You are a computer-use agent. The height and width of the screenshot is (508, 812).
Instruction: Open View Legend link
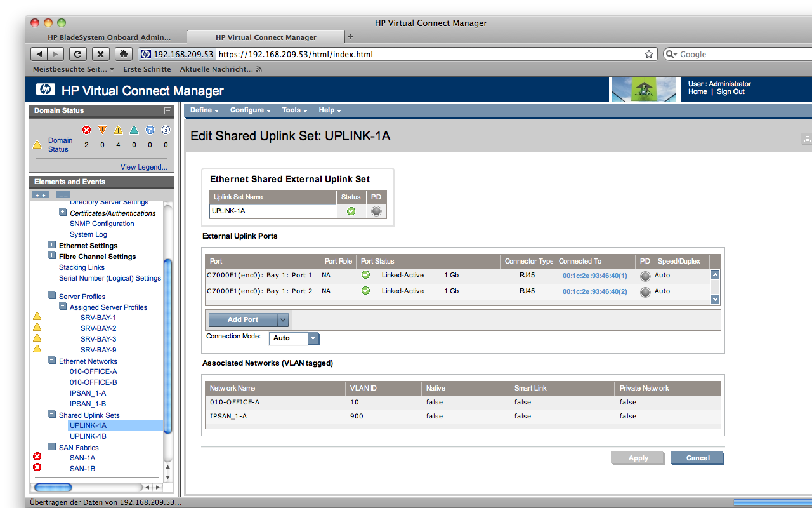pyautogui.click(x=144, y=167)
